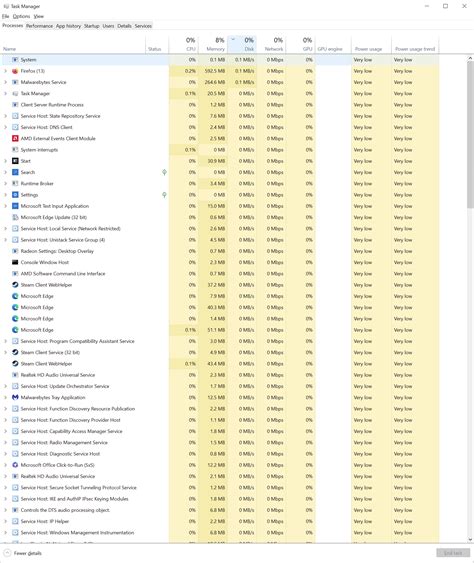Click the suspended leaf status icon for Search

164,172
